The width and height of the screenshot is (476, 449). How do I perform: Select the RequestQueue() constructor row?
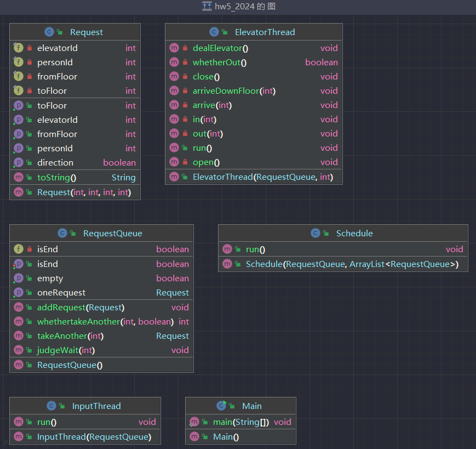(102, 365)
